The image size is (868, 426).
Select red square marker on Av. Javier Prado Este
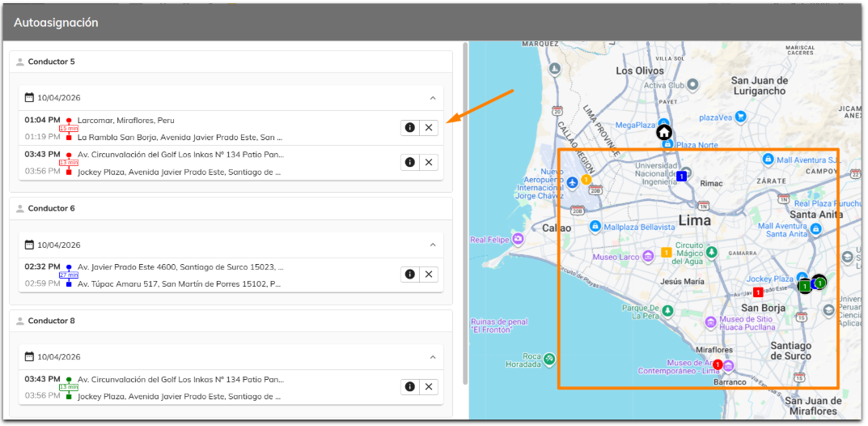pyautogui.click(x=758, y=292)
